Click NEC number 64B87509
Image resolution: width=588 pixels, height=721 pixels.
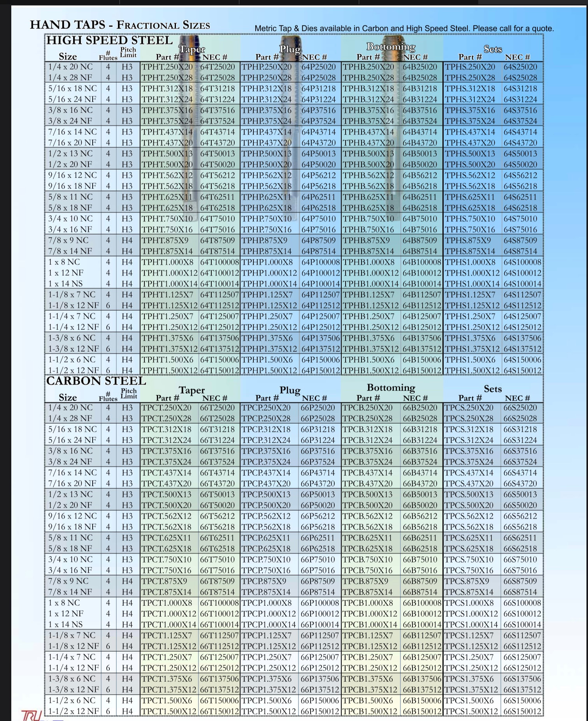pyautogui.click(x=420, y=241)
